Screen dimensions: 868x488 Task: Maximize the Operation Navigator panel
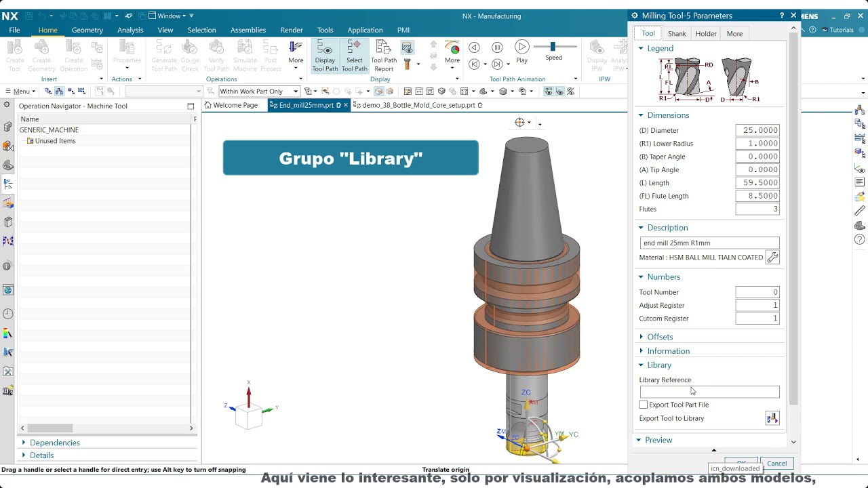[191, 106]
